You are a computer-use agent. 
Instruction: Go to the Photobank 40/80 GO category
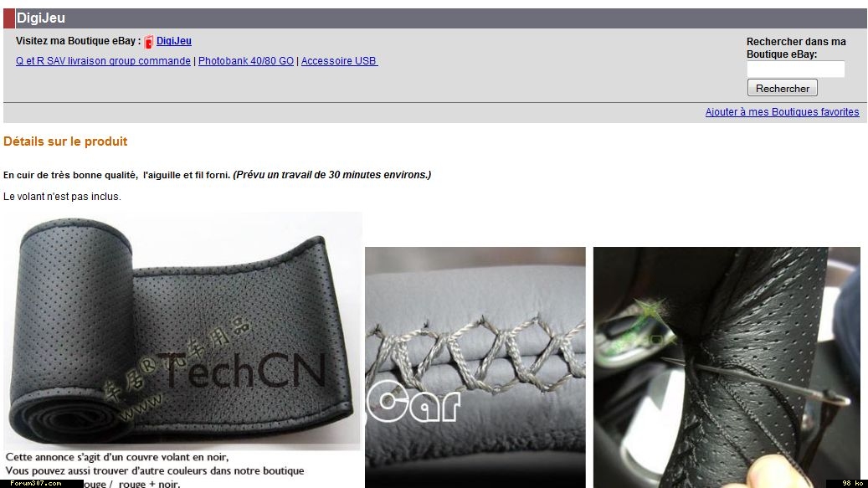tap(246, 61)
